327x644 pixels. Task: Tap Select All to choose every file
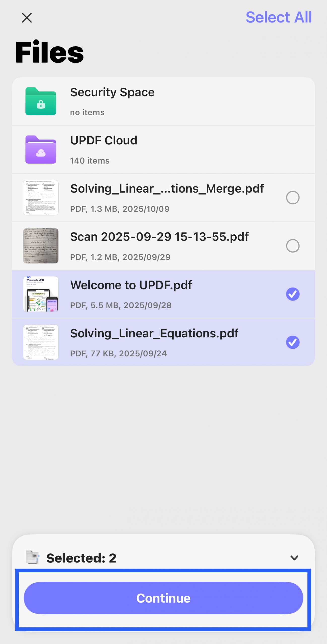[279, 17]
